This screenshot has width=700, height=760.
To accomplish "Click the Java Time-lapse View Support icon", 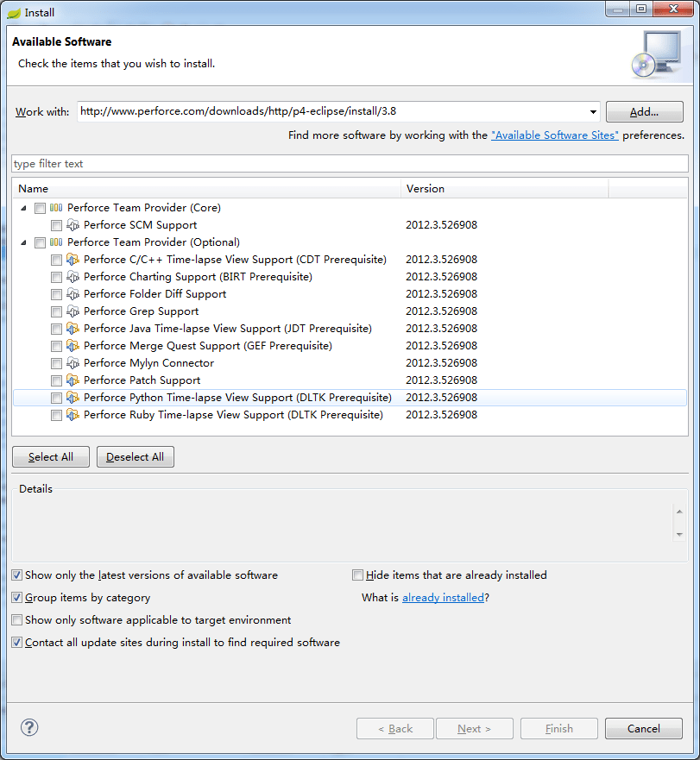I will pos(73,329).
